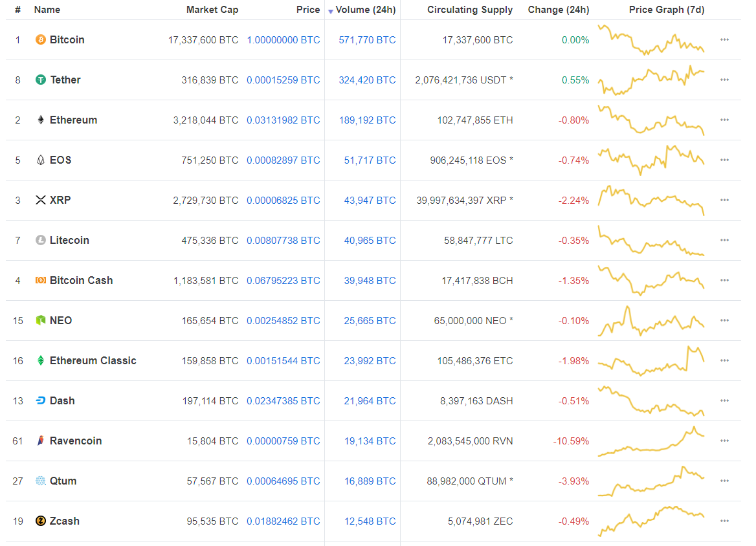Open the more options menu for Ethereum
Viewport: 756px width, 546px height.
point(724,120)
